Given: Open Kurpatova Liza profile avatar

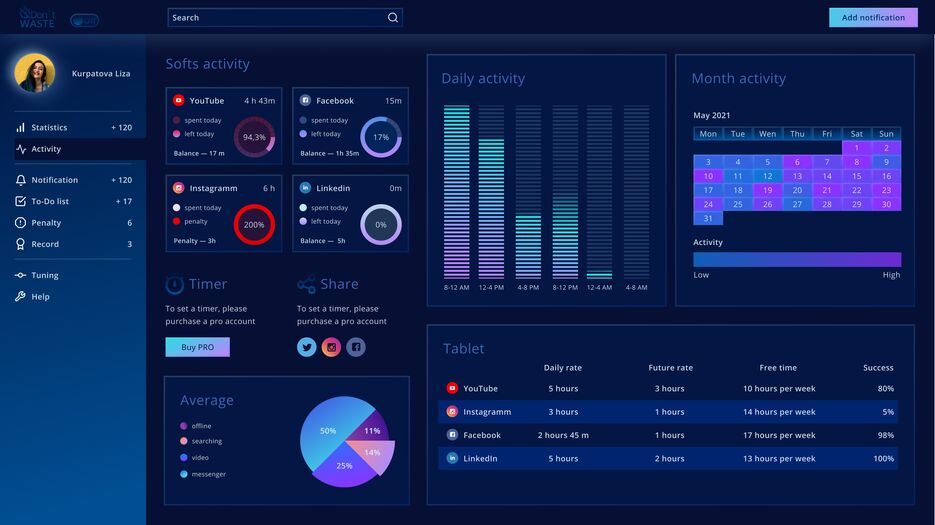Looking at the screenshot, I should 35,73.
